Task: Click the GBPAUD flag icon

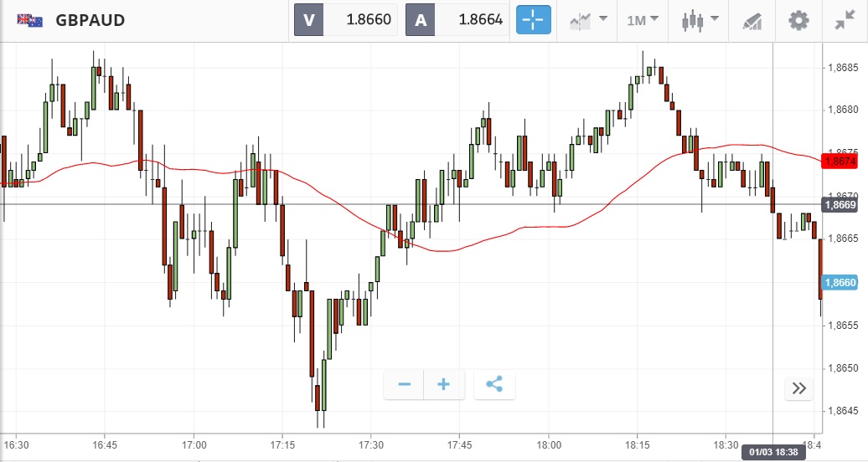Action: (31, 20)
